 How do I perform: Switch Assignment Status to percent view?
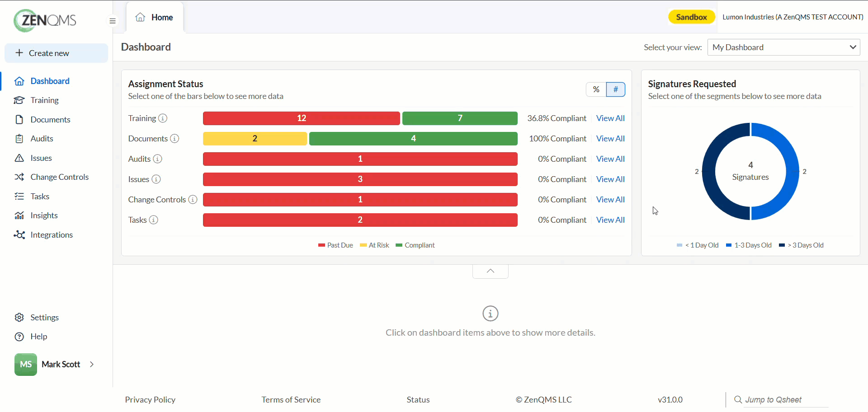pyautogui.click(x=596, y=89)
